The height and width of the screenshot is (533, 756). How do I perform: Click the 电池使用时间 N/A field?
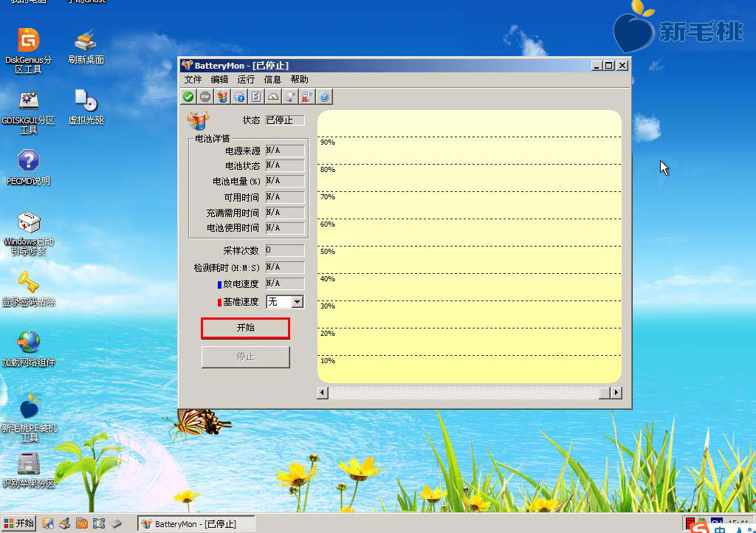click(285, 228)
